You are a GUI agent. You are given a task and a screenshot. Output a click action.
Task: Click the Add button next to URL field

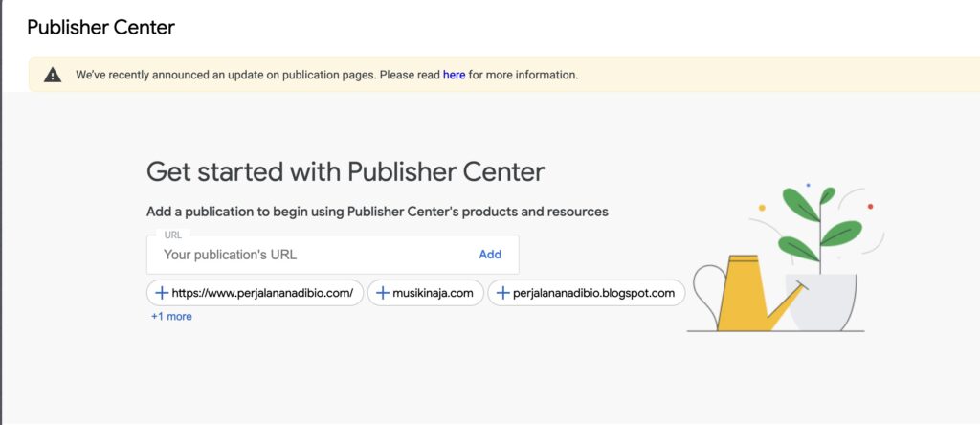(x=490, y=255)
